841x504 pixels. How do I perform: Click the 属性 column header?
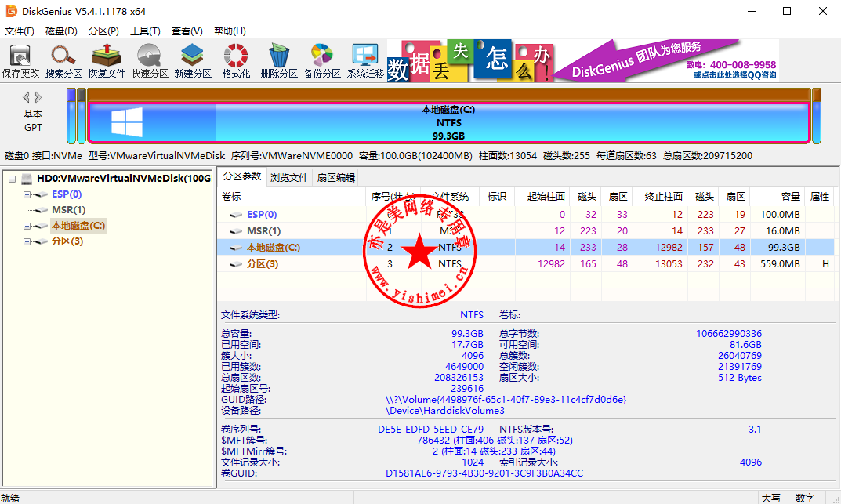(820, 197)
